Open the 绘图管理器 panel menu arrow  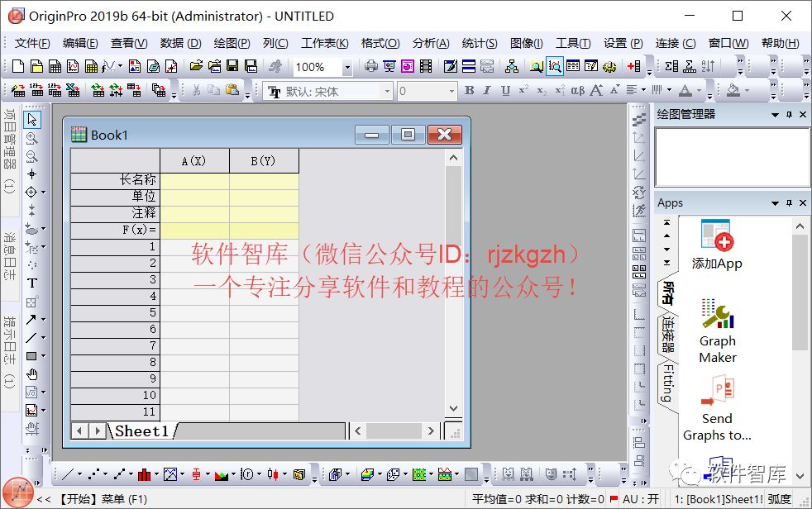pos(776,114)
